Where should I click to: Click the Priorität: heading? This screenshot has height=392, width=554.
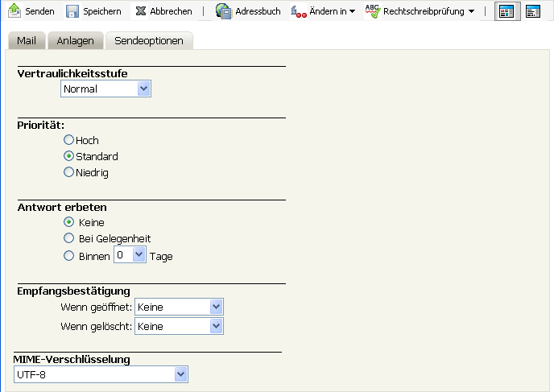point(41,126)
